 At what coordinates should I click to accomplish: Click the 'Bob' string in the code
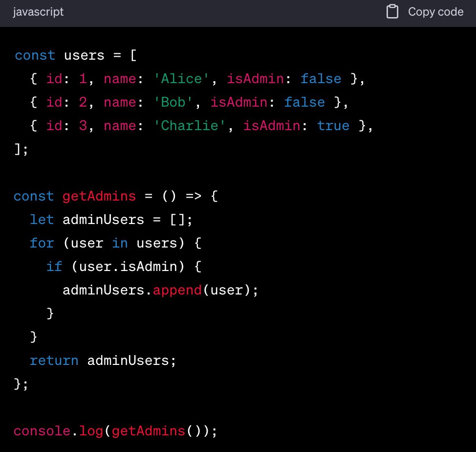(x=173, y=102)
